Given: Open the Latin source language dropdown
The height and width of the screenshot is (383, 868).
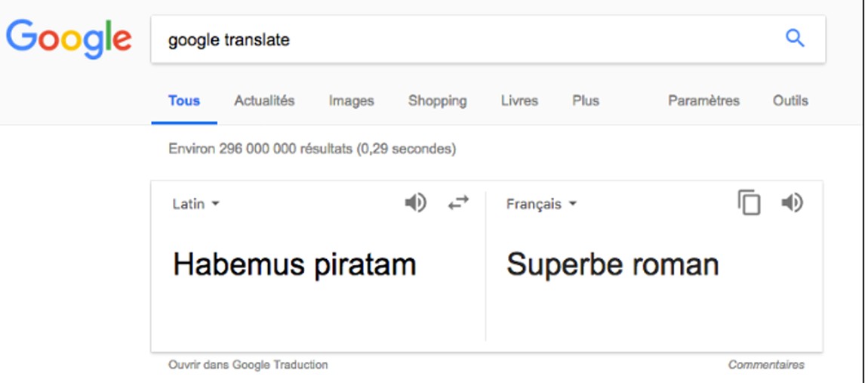Looking at the screenshot, I should (196, 204).
